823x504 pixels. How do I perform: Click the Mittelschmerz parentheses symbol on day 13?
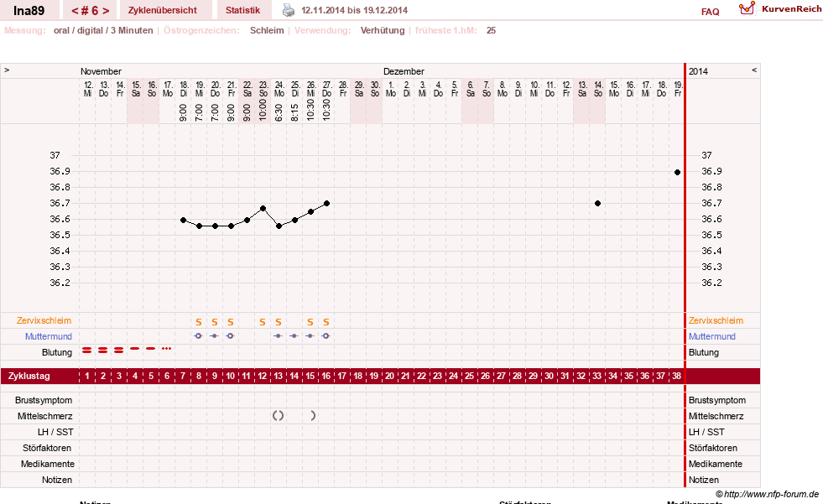coord(279,416)
